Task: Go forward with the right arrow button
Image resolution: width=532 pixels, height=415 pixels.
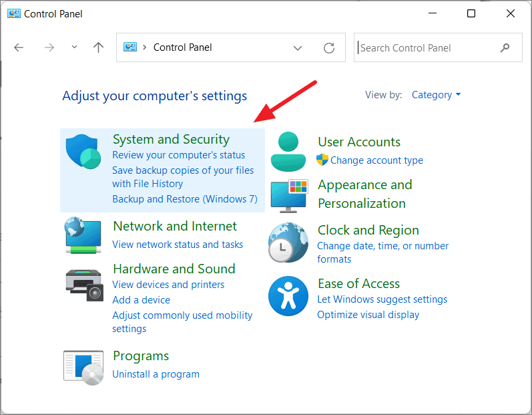Action: (x=49, y=47)
